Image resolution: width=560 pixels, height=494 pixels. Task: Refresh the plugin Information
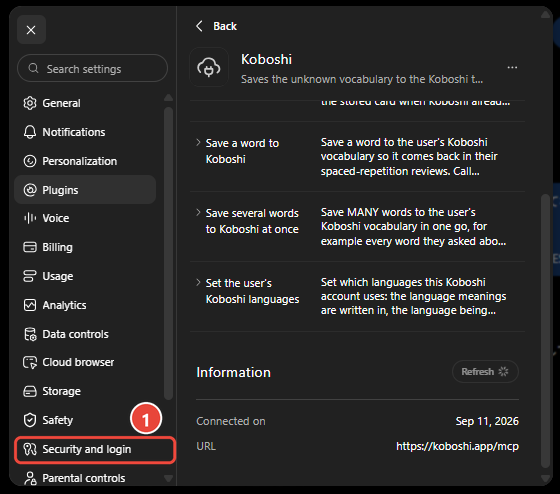485,371
